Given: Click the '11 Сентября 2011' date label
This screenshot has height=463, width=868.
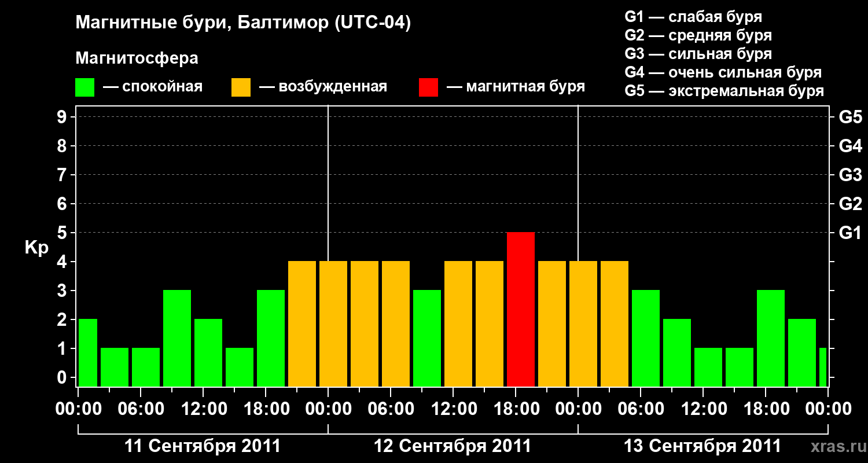Looking at the screenshot, I should pos(203,446).
